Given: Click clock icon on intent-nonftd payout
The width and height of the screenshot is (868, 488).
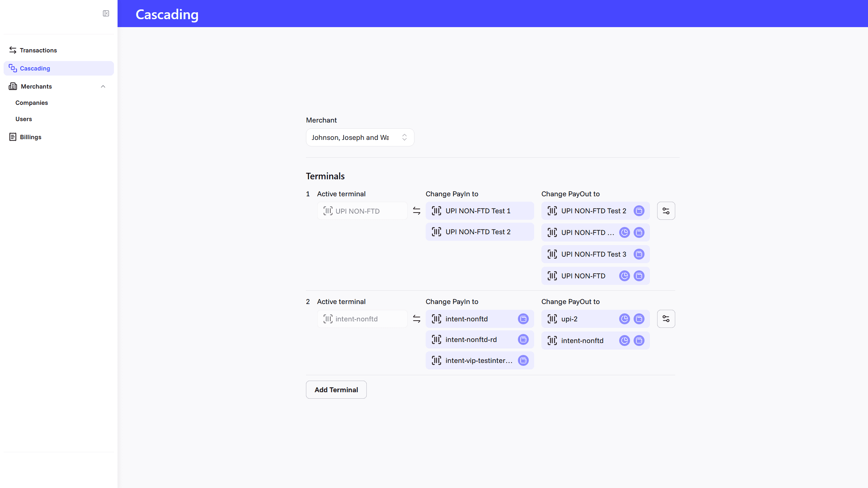Looking at the screenshot, I should tap(625, 341).
